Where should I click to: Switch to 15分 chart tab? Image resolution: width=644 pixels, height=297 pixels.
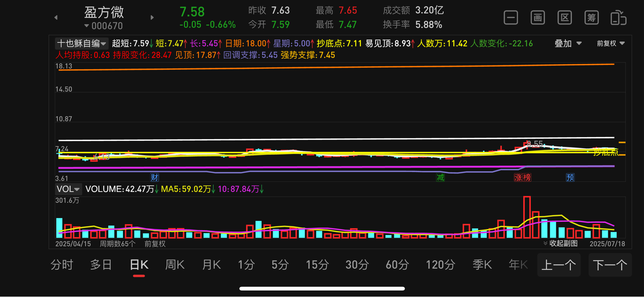[x=318, y=265]
